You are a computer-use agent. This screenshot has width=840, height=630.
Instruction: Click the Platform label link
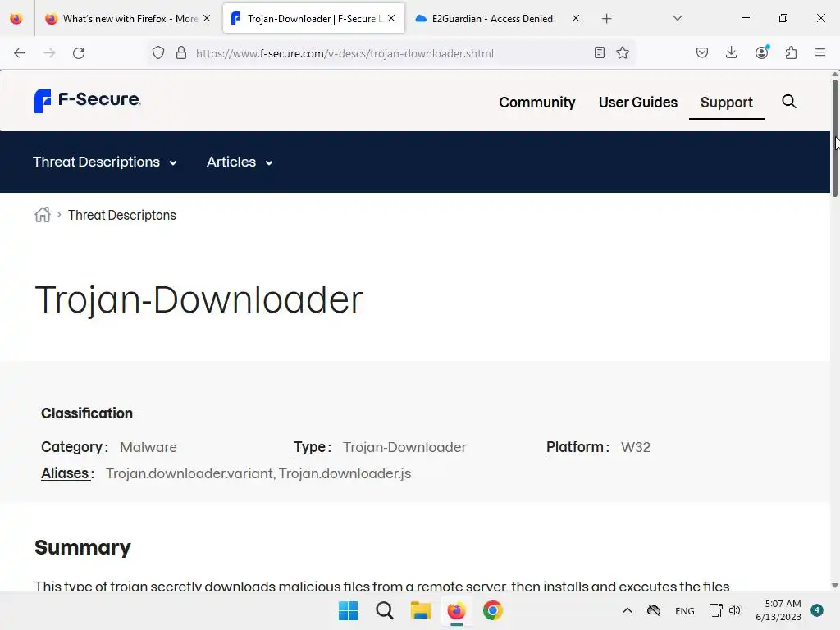[x=575, y=447]
